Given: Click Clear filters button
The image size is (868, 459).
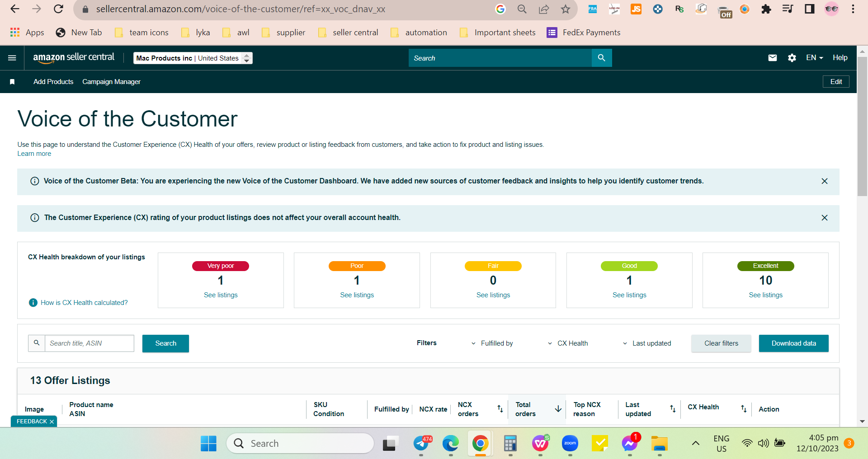Looking at the screenshot, I should (721, 343).
